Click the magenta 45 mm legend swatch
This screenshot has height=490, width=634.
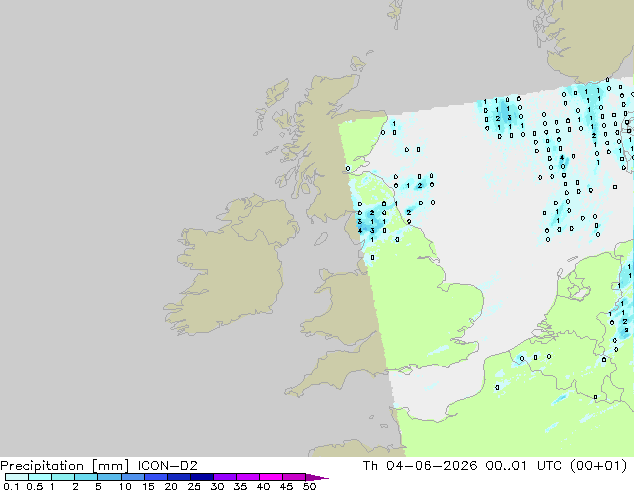294,477
